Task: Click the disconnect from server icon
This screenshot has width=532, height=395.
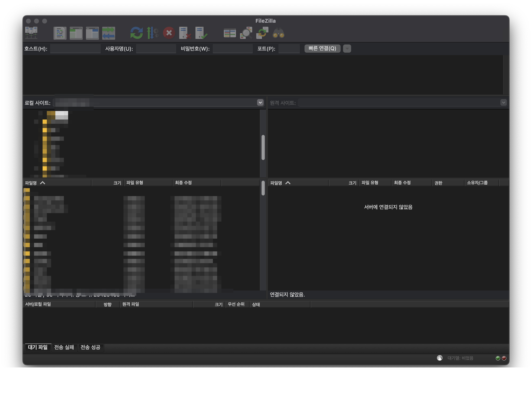Action: [185, 33]
